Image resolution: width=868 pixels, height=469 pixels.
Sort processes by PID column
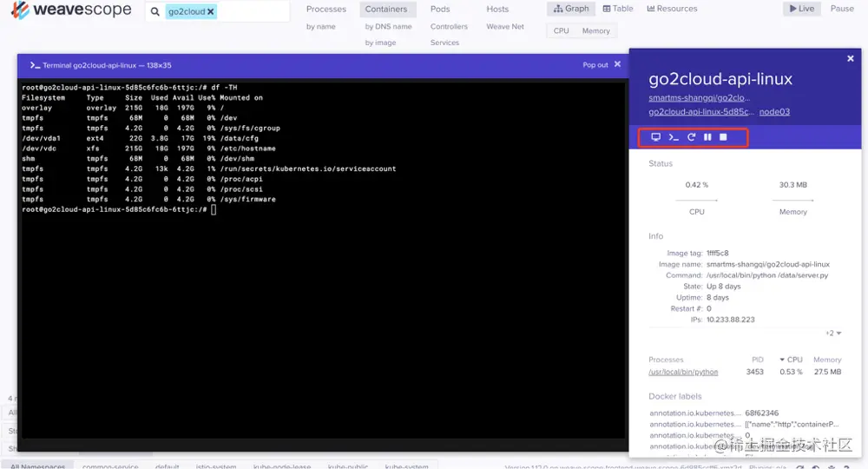(757, 360)
